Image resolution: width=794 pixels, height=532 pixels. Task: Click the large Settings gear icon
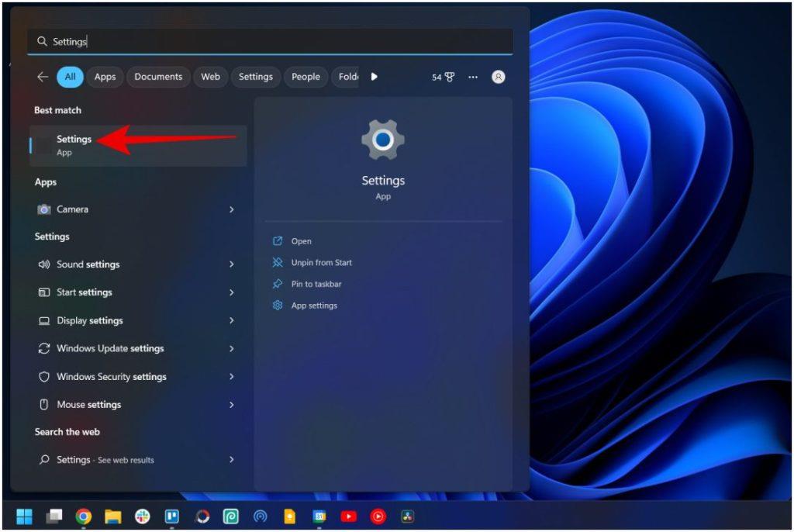(383, 140)
